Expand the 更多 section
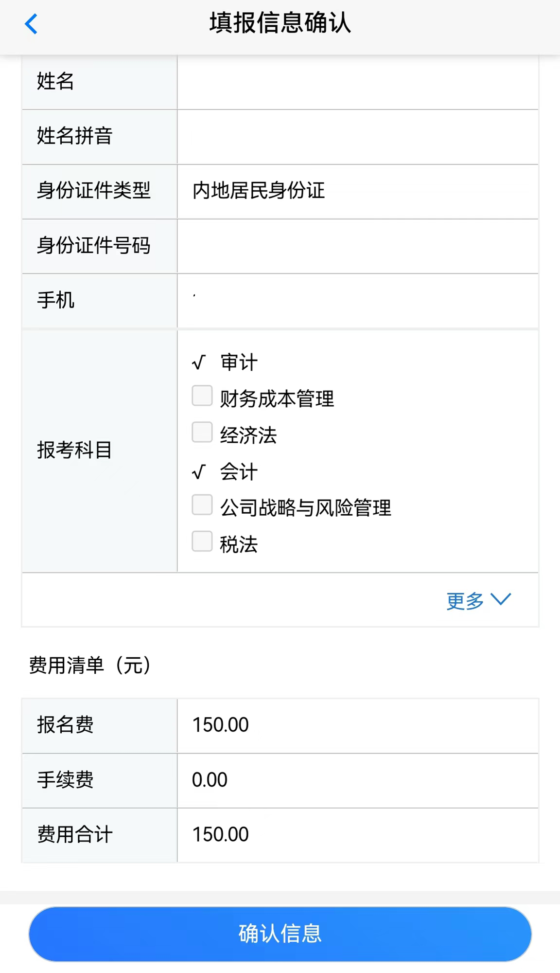 465,601
